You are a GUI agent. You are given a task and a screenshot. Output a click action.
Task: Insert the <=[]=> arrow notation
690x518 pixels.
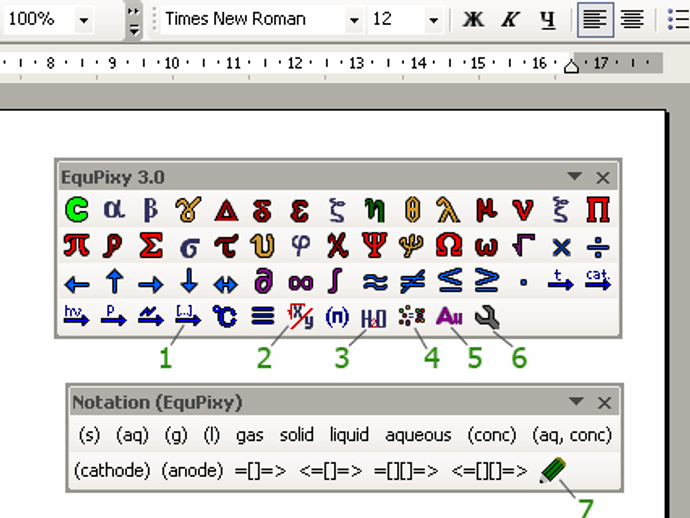tap(330, 470)
